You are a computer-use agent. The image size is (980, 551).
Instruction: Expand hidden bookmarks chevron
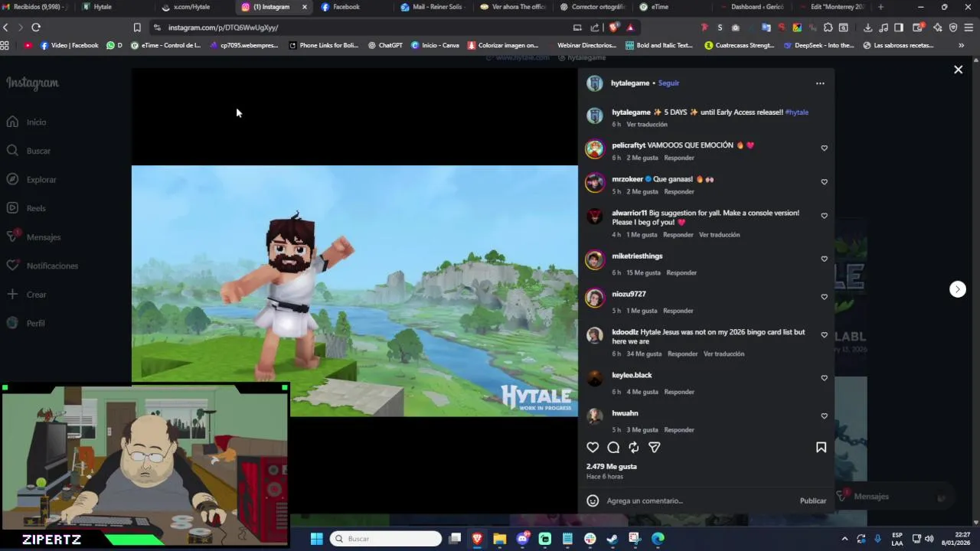(x=962, y=45)
